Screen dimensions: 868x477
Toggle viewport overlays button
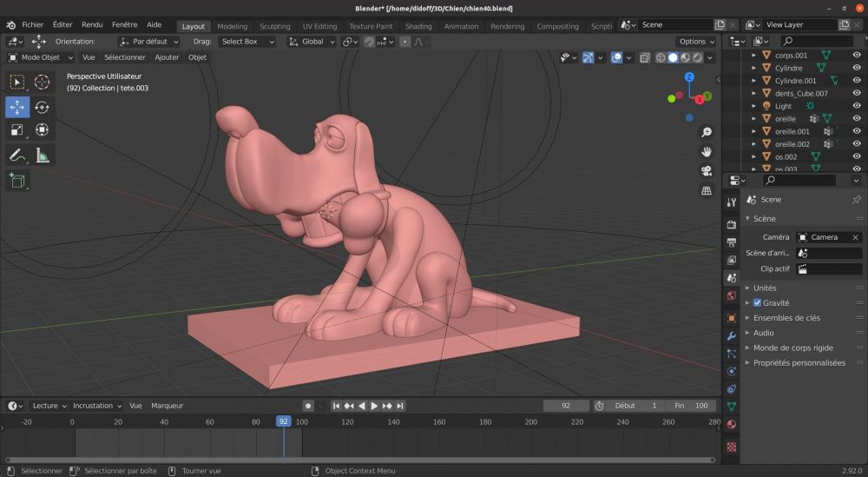[616, 57]
